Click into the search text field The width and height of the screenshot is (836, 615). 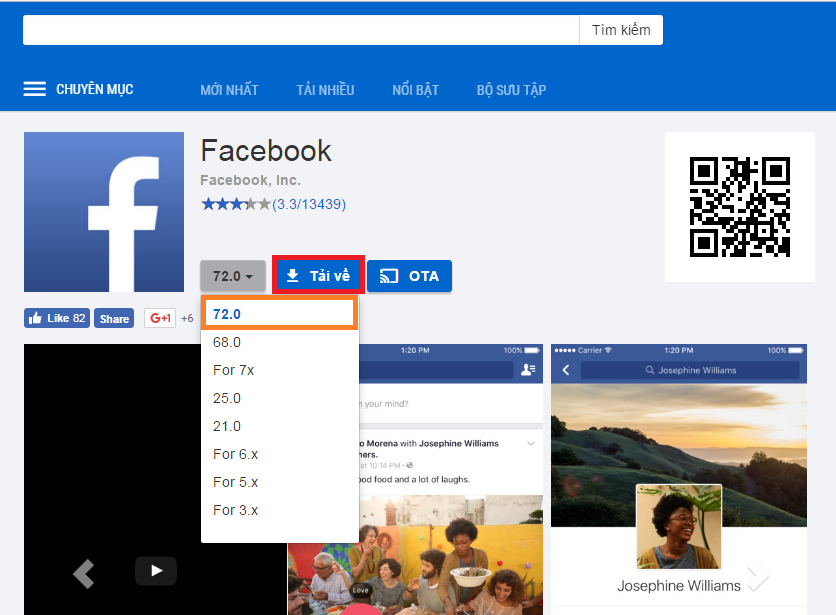(300, 30)
